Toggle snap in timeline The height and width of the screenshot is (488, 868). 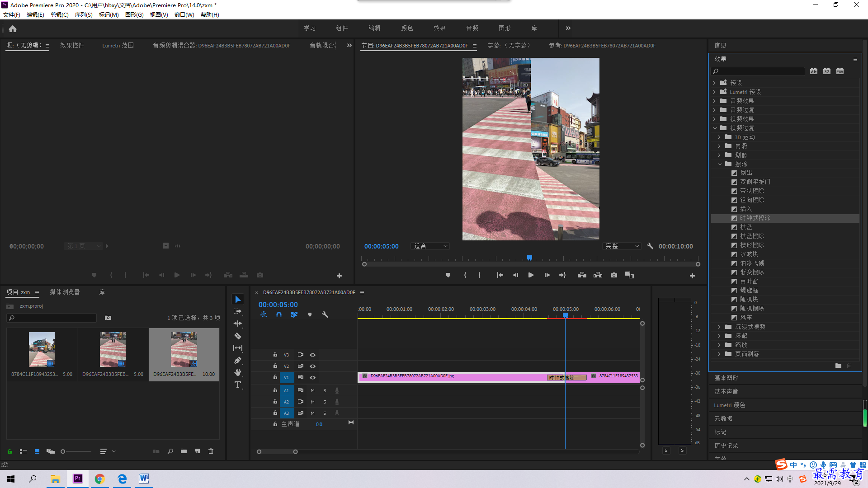click(279, 314)
